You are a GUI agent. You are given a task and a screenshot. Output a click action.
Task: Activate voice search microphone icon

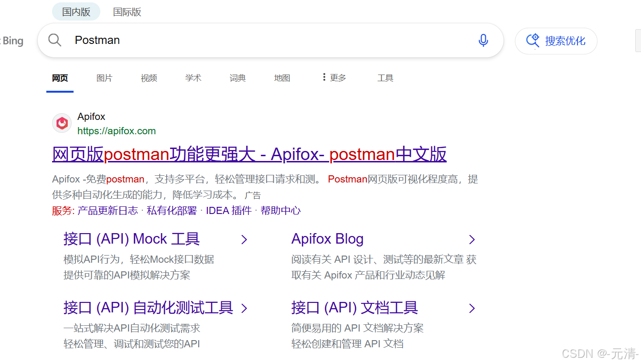click(483, 40)
